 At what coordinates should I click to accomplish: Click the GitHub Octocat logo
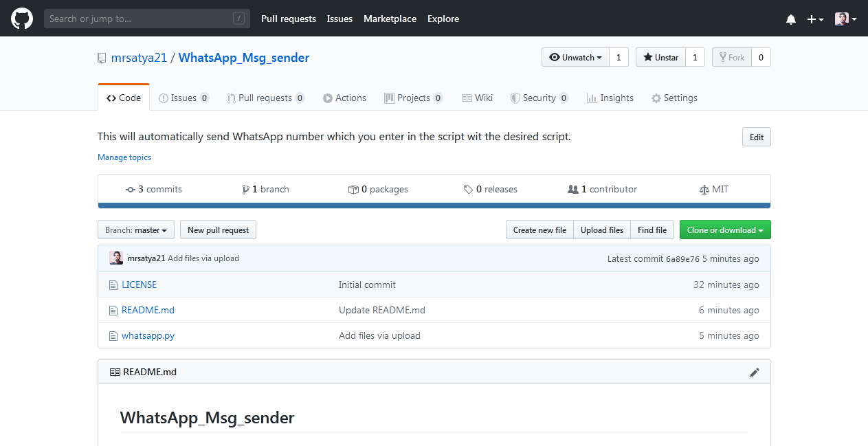click(22, 19)
